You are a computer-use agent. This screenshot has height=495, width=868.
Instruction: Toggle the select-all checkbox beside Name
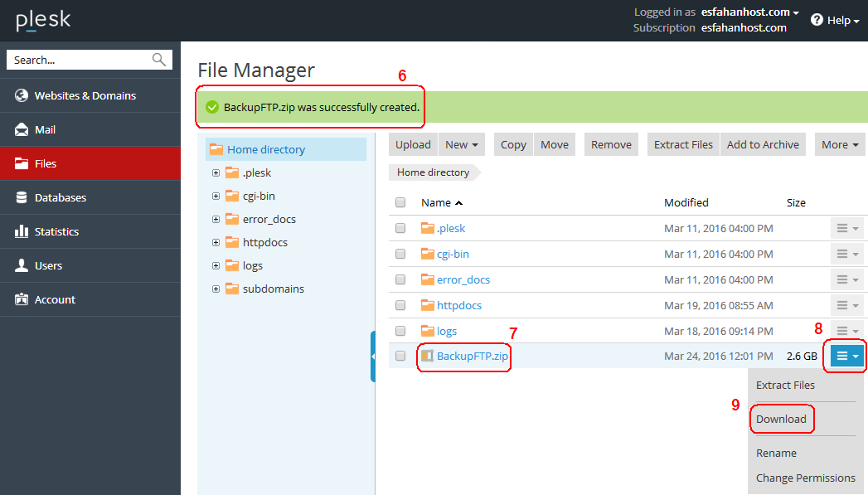[400, 202]
